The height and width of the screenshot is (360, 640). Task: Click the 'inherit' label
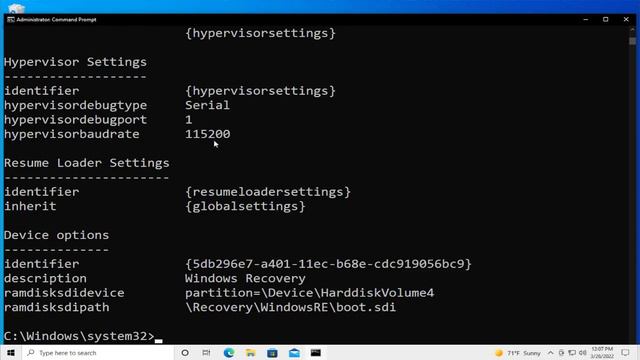tap(30, 206)
